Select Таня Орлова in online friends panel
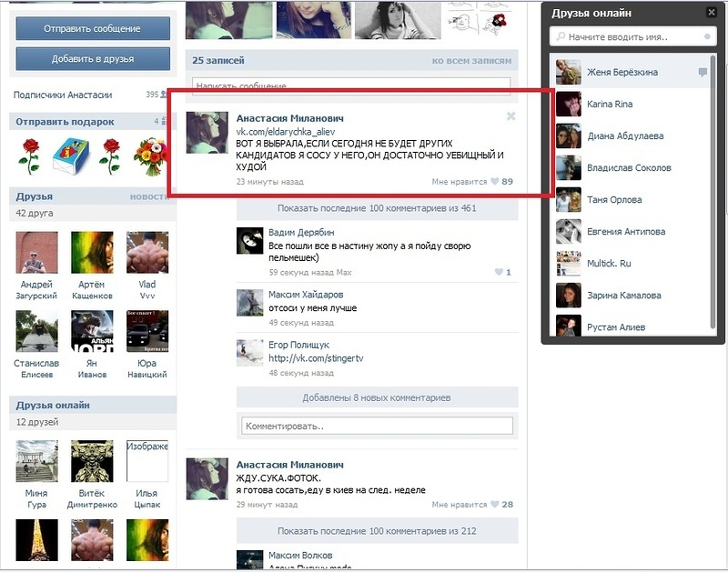This screenshot has width=728, height=572. 631,199
